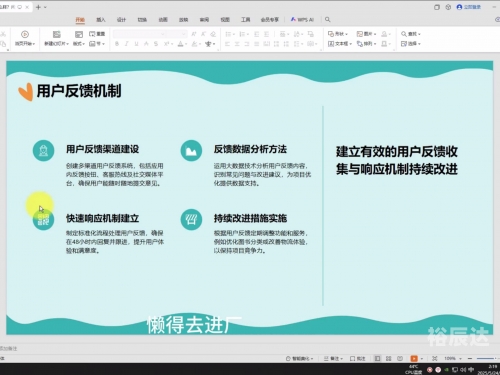Click the WPS AI button
Screen dimensions: 500x375
coord(302,20)
